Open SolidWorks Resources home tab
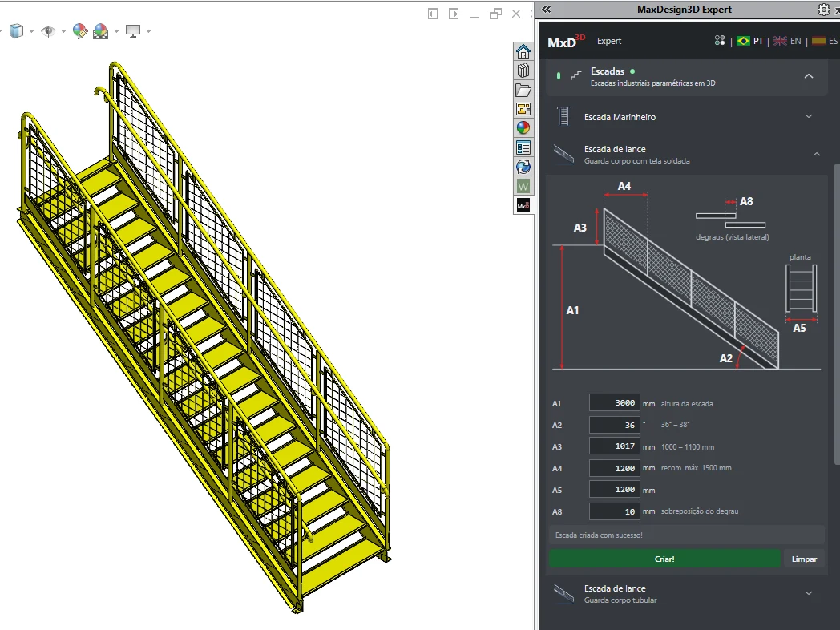Viewport: 840px width, 630px height. click(523, 51)
